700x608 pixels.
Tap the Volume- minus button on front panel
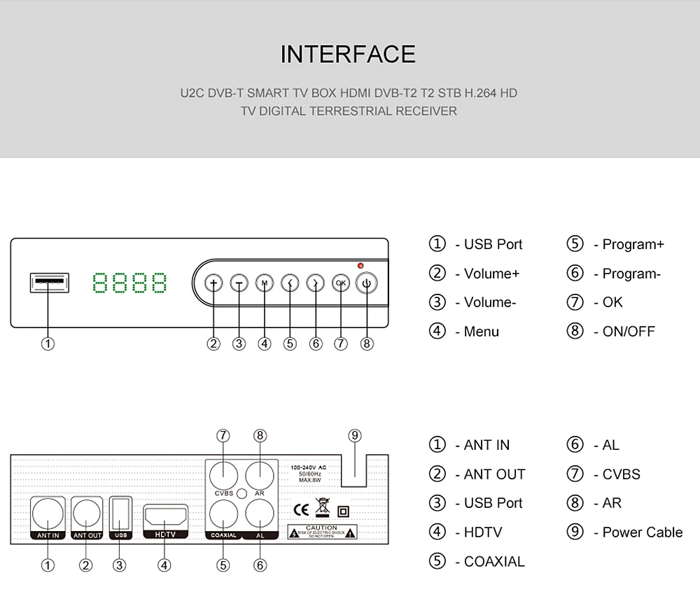coord(239,283)
